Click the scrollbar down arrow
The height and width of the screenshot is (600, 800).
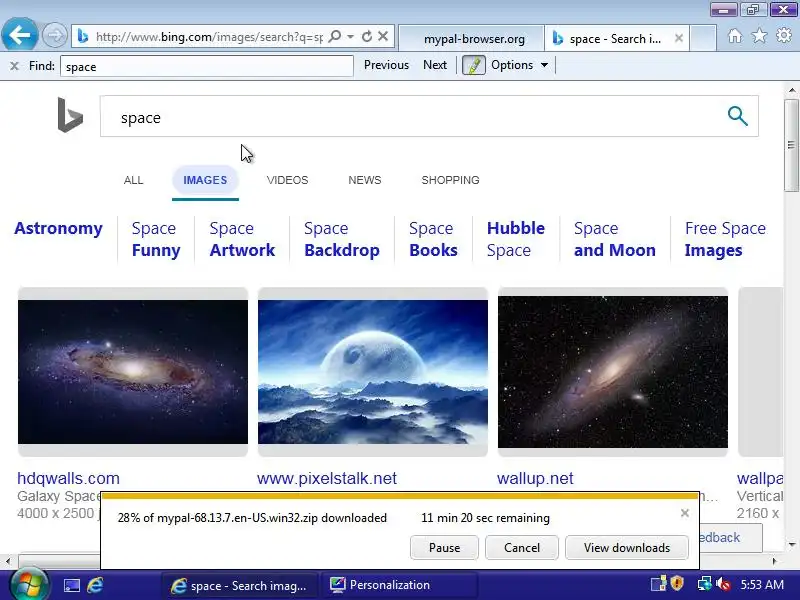791,544
